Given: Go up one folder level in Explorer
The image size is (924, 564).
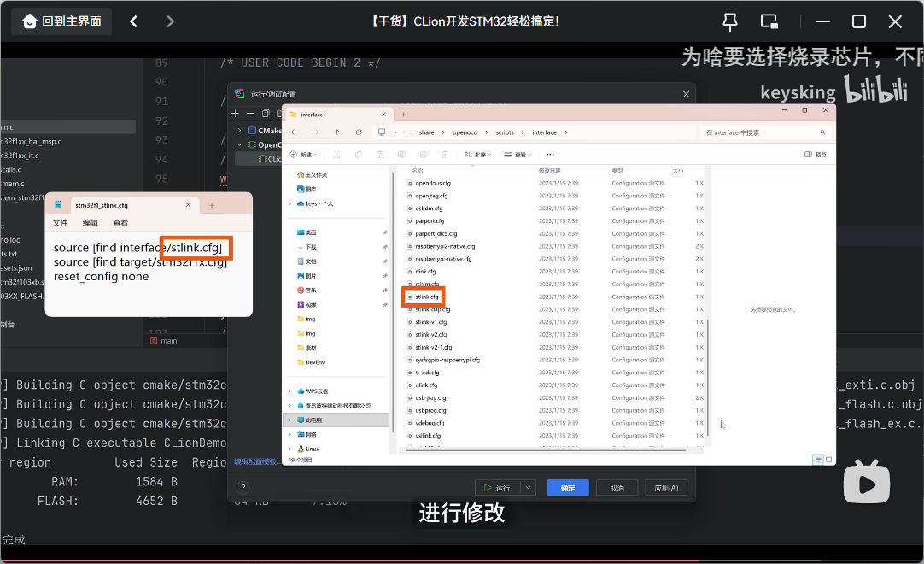Looking at the screenshot, I should pyautogui.click(x=337, y=132).
